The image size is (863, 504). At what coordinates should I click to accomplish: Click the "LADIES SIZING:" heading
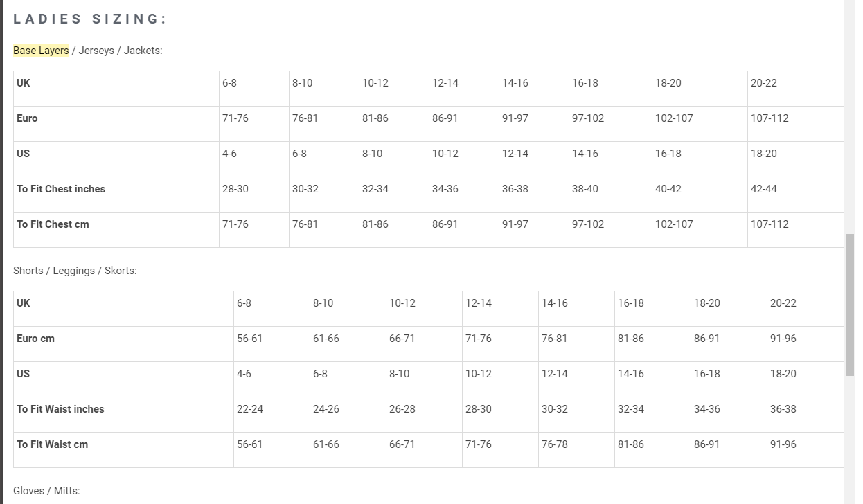point(90,19)
